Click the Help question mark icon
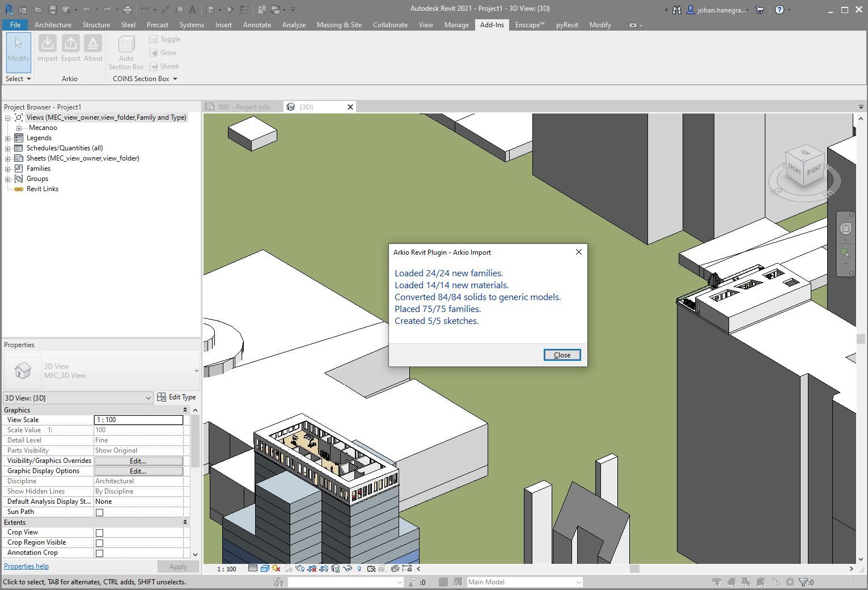This screenshot has width=868, height=590. (x=780, y=10)
